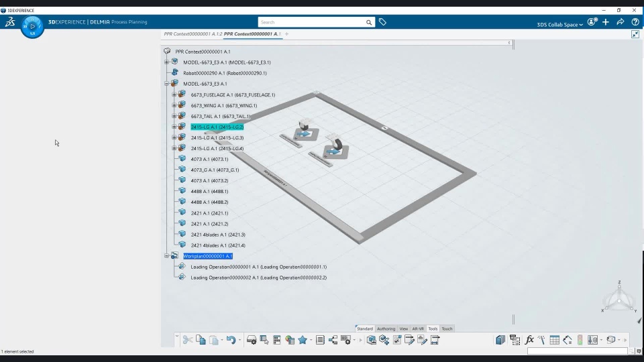Switch to the View toolbar tab
Image resolution: width=644 pixels, height=362 pixels.
coord(404,328)
